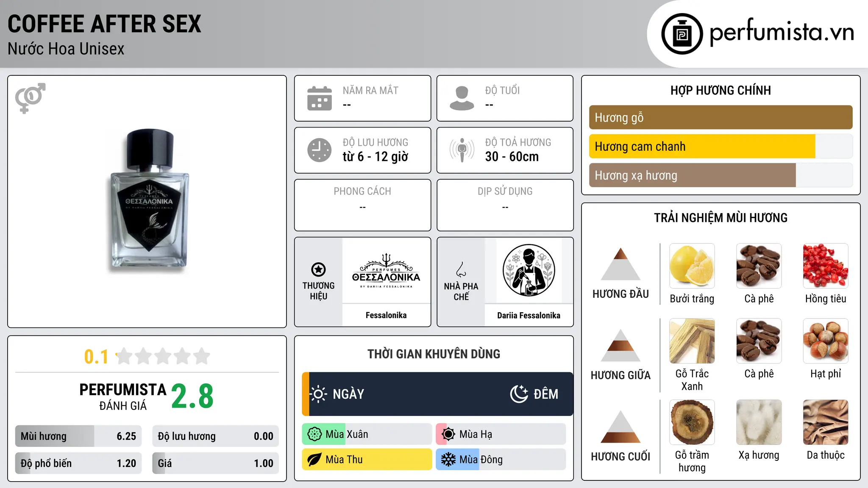Click the Mùa Đông season label
The height and width of the screenshot is (488, 868).
tap(481, 460)
